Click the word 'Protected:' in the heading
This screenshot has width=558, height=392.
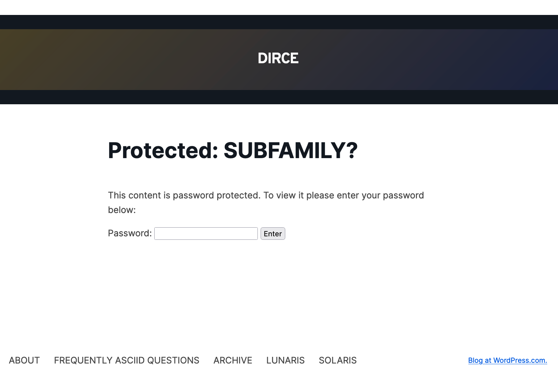(x=163, y=150)
